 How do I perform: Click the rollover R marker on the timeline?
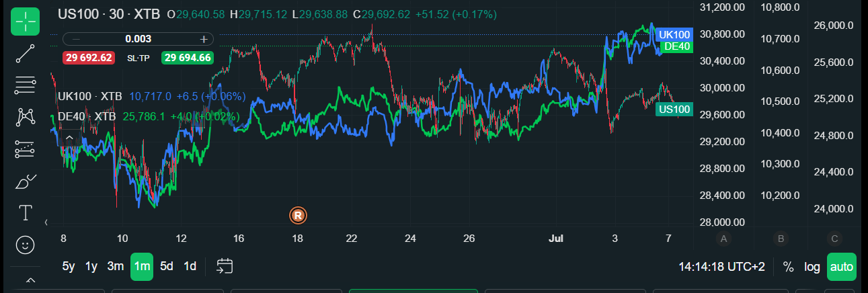coord(298,215)
